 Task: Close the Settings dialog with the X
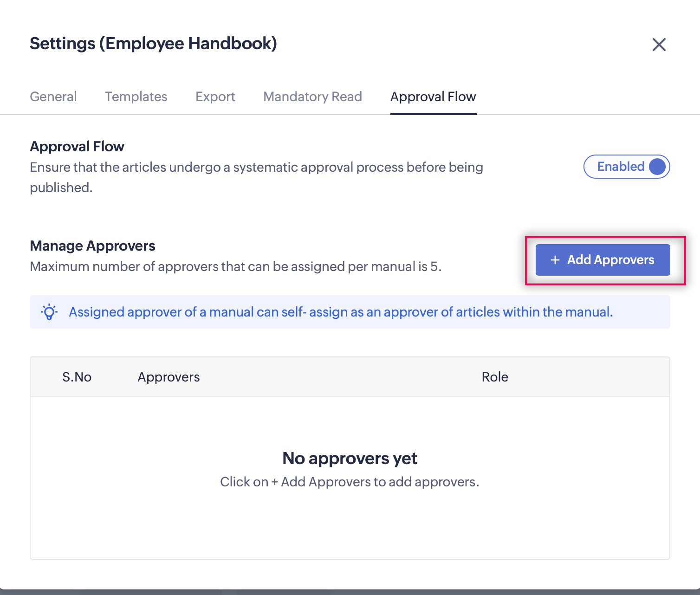pyautogui.click(x=659, y=45)
